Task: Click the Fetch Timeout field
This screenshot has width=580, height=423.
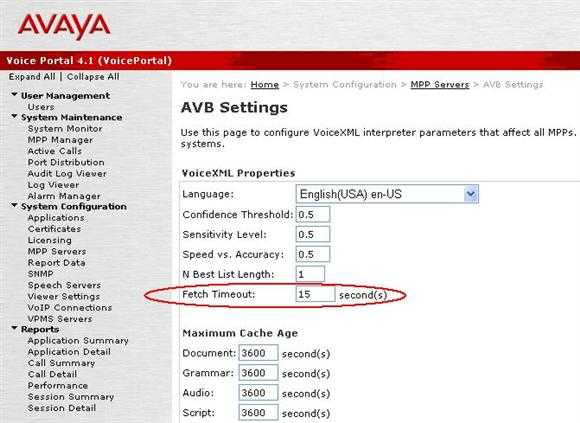Action: click(x=316, y=294)
